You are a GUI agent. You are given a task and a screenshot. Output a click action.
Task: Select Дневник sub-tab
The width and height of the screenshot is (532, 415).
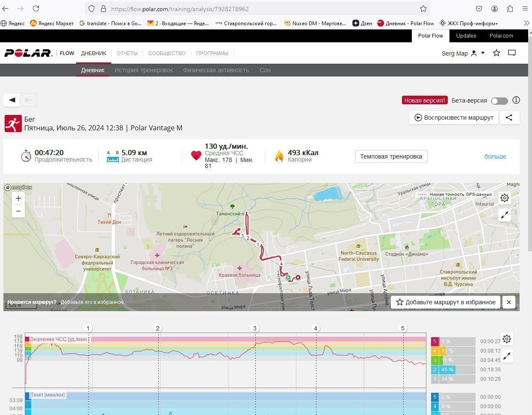pos(93,70)
